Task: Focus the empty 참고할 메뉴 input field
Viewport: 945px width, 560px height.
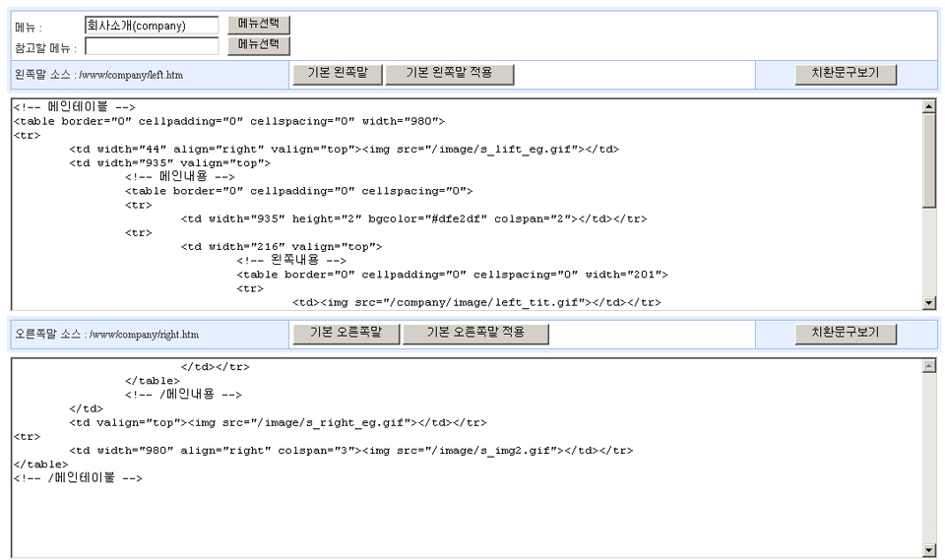Action: click(151, 46)
